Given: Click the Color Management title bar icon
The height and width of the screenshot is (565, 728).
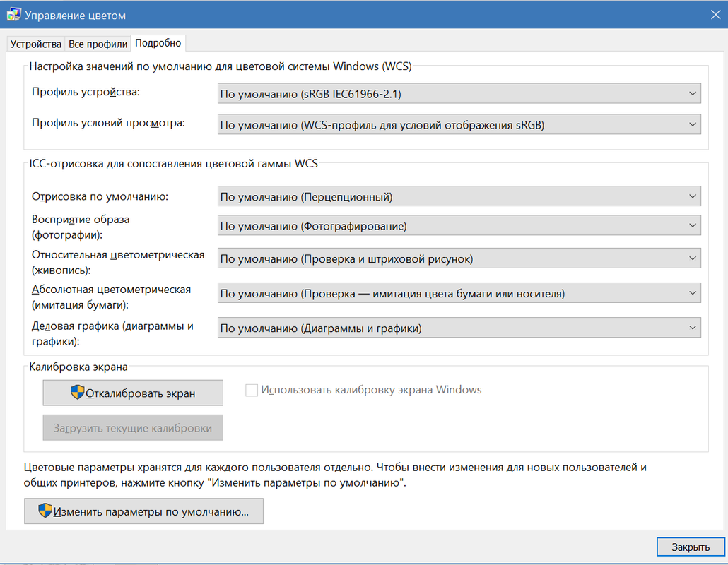Looking at the screenshot, I should 13,14.
